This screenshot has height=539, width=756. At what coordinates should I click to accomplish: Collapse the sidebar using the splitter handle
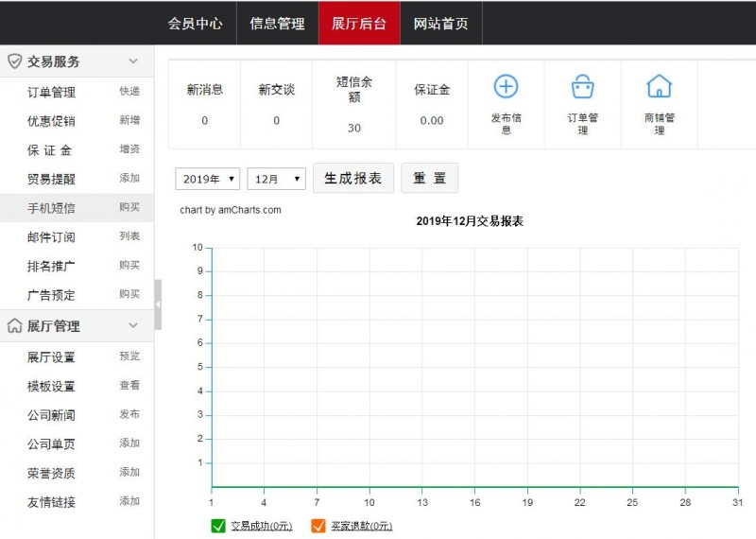[158, 304]
